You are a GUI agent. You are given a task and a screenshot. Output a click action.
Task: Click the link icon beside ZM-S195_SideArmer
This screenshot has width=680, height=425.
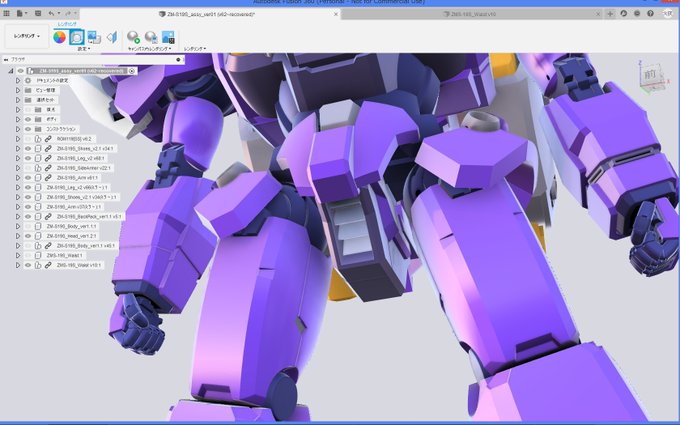point(48,168)
